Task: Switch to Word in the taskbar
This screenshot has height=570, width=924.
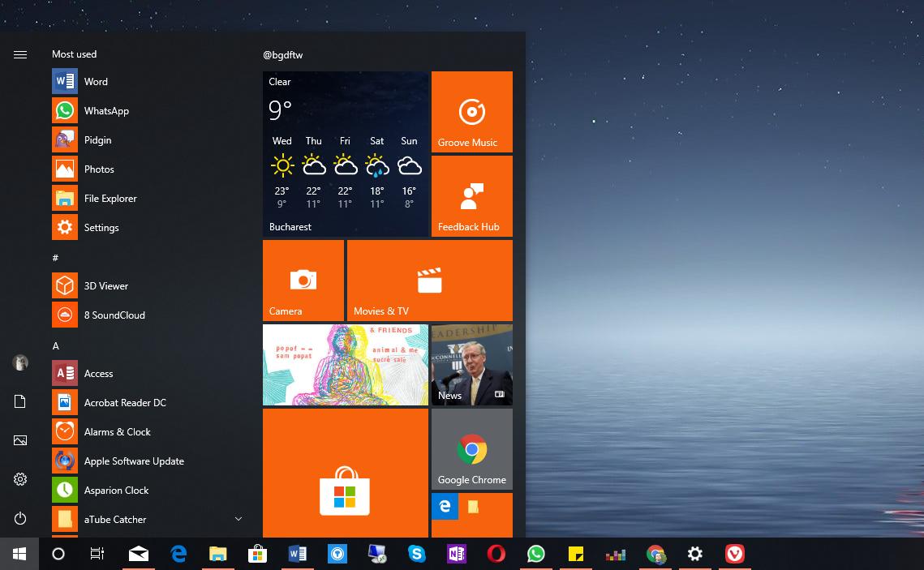Action: point(298,554)
